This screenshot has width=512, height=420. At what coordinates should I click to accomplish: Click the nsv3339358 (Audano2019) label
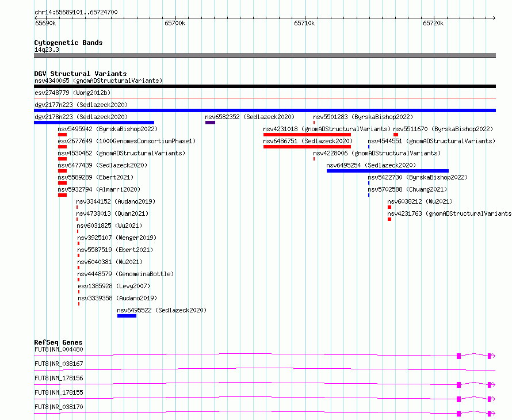pos(117,298)
